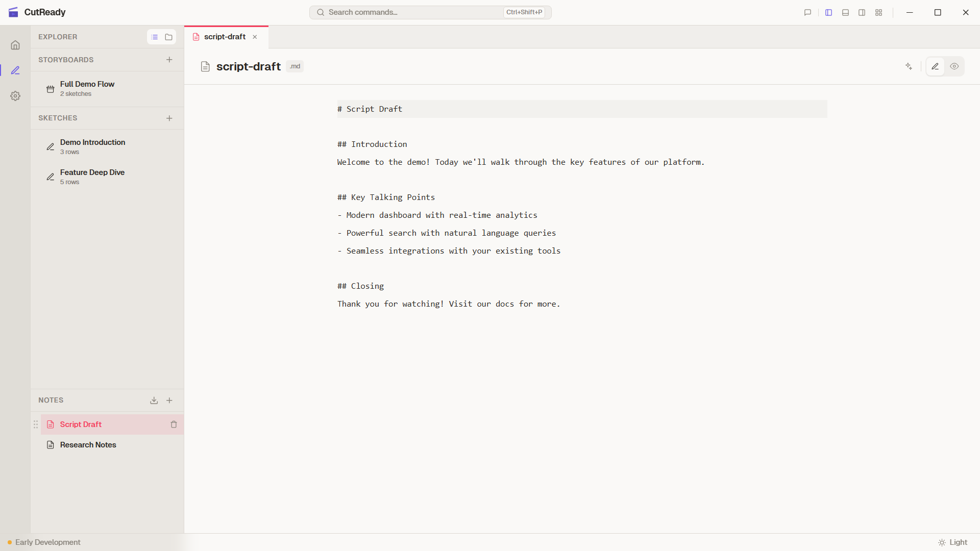Screen dimensions: 980x551
Task: Switch to Preview mode with the eye toggle
Action: tap(954, 66)
